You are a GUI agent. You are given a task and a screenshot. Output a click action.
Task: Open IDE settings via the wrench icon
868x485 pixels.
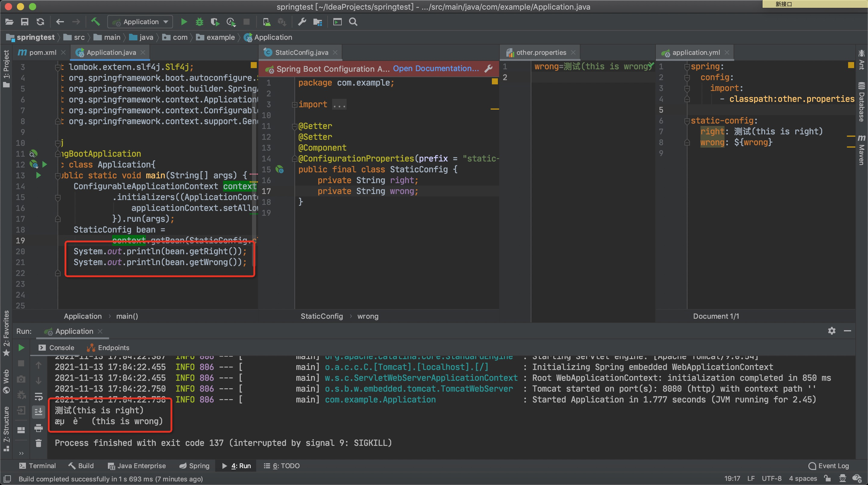pyautogui.click(x=302, y=22)
